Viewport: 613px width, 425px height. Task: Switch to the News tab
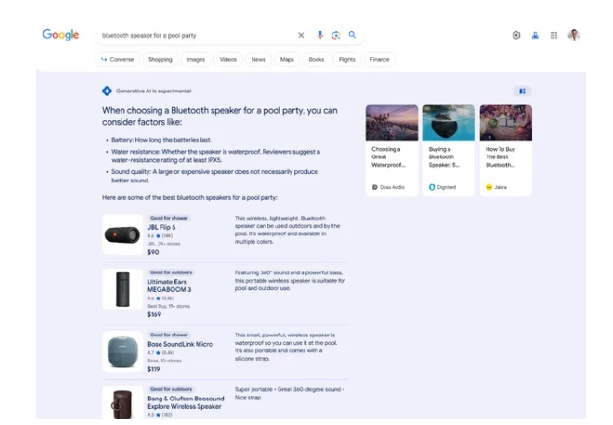coord(258,59)
